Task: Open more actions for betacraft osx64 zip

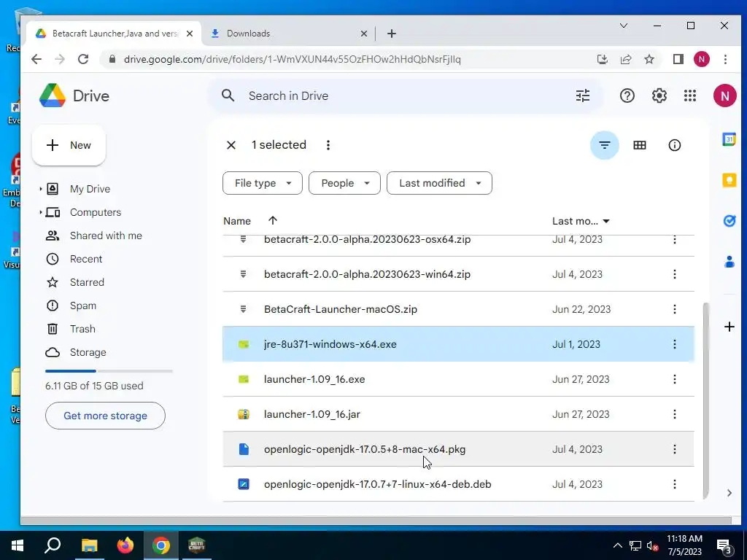Action: [x=675, y=240]
